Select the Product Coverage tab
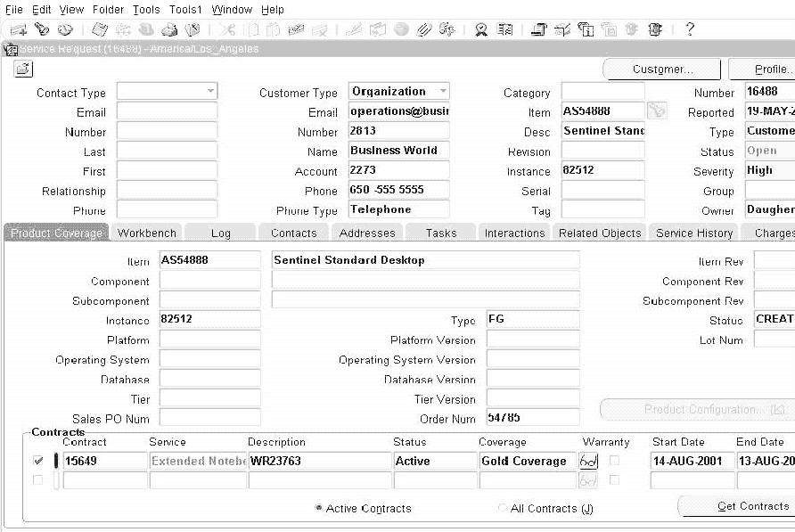This screenshot has width=795, height=532. (57, 233)
